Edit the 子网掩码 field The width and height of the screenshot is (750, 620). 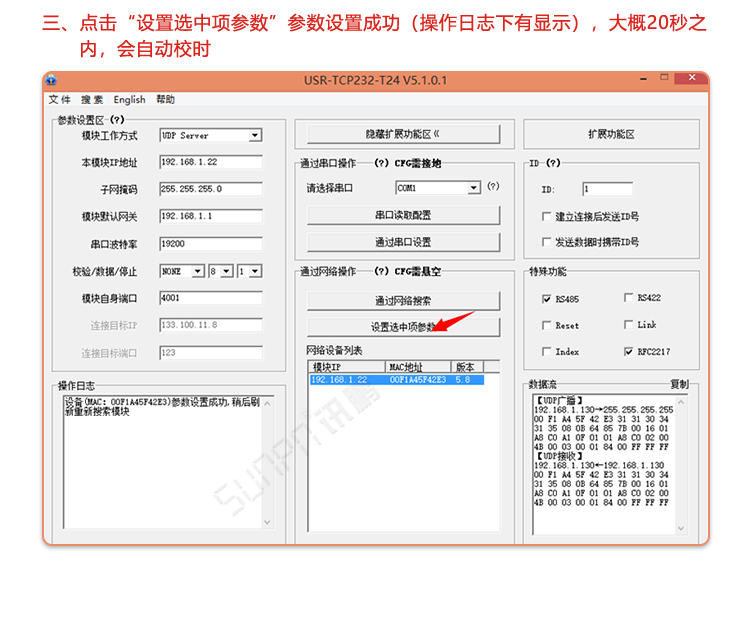point(211,189)
